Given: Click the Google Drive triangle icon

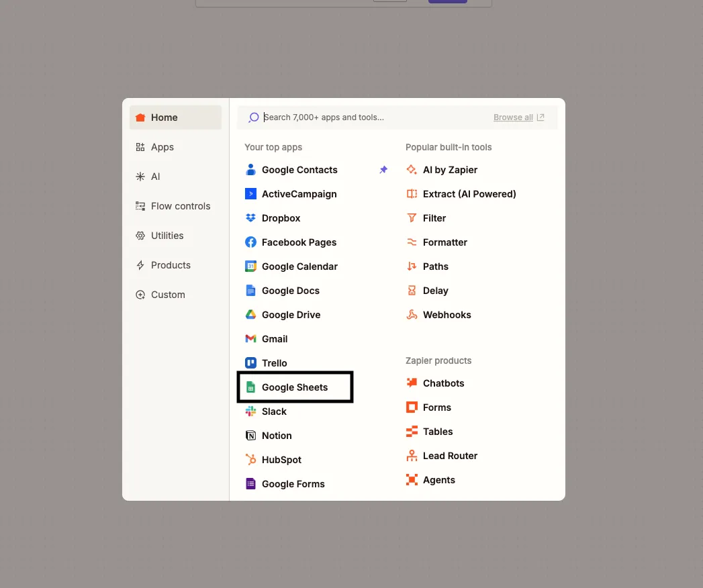Looking at the screenshot, I should coord(250,315).
